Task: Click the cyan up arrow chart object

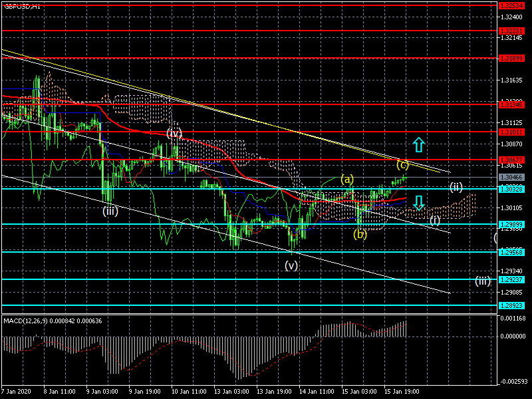Action: click(x=419, y=144)
